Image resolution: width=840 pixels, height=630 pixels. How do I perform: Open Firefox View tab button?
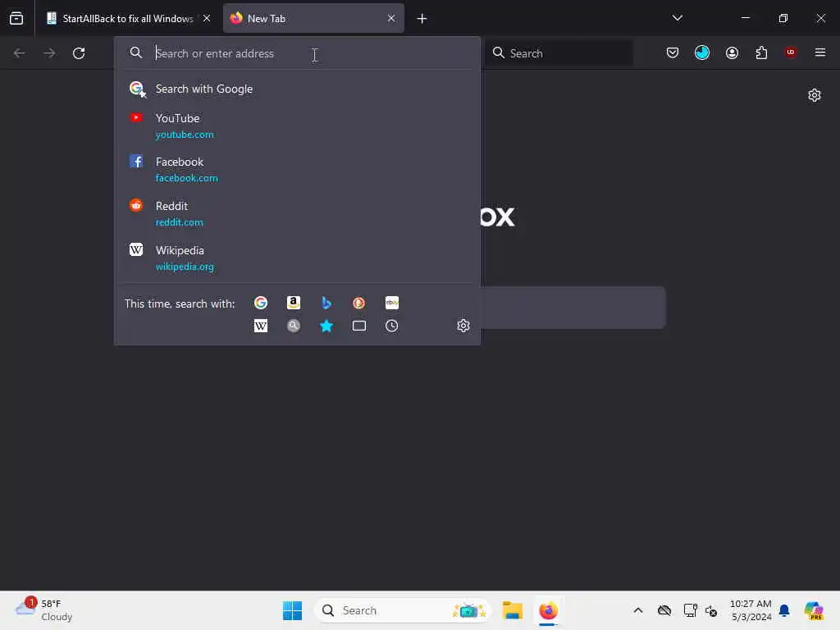pyautogui.click(x=16, y=18)
